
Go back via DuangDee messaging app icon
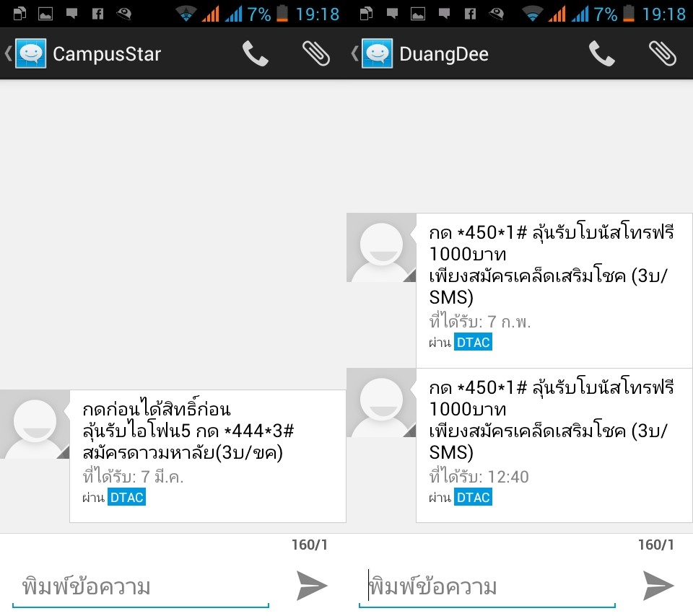372,53
